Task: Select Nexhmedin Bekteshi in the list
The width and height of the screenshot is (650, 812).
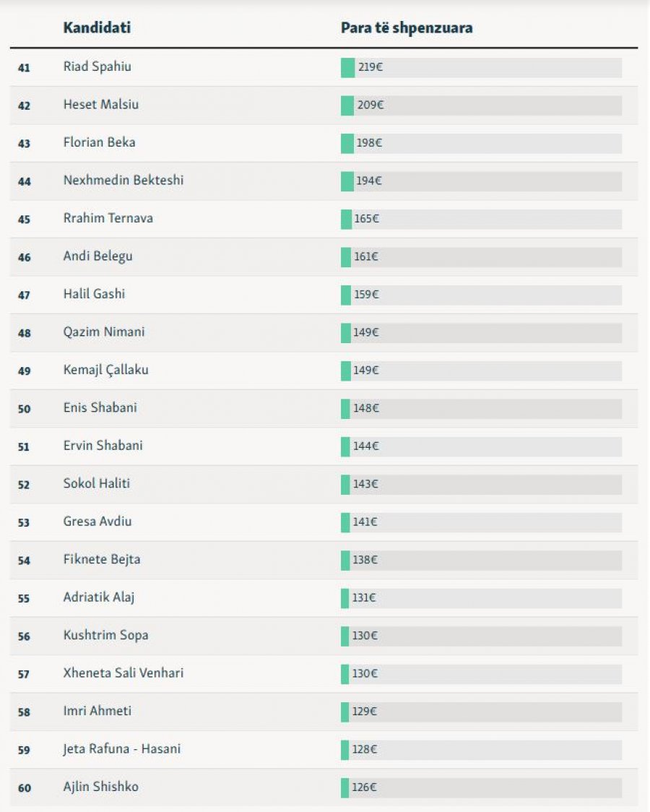Action: [123, 181]
